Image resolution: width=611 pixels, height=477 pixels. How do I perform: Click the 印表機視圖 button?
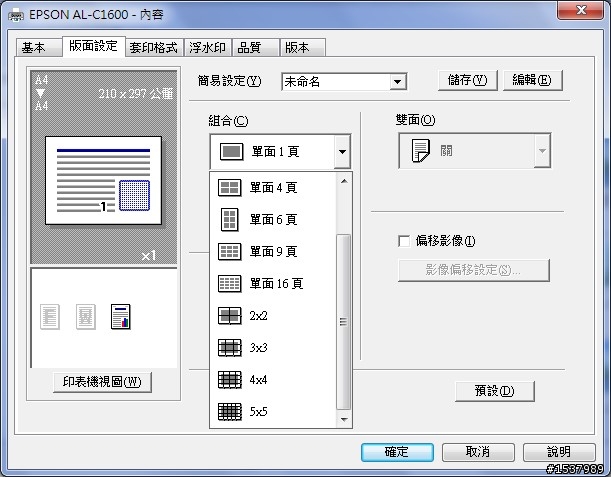(x=102, y=382)
